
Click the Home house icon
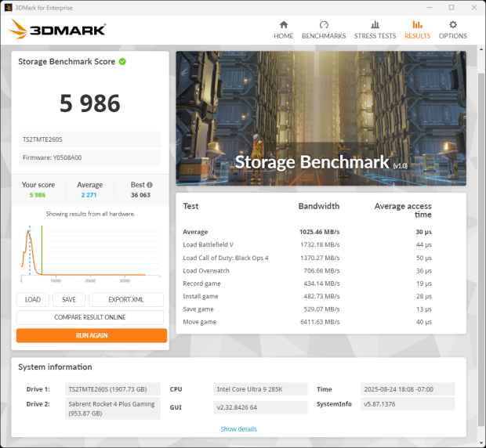coord(283,25)
